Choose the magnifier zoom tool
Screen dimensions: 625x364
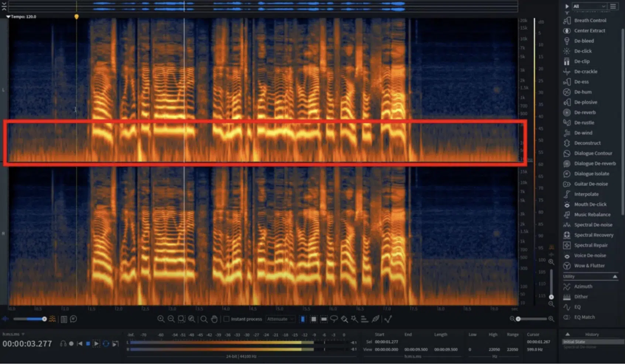(204, 319)
